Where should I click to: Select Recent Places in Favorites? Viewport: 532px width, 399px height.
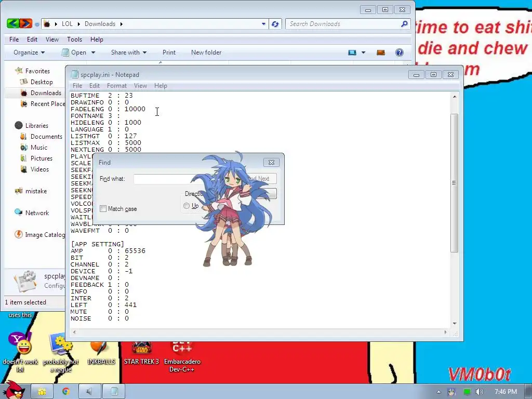[43, 103]
